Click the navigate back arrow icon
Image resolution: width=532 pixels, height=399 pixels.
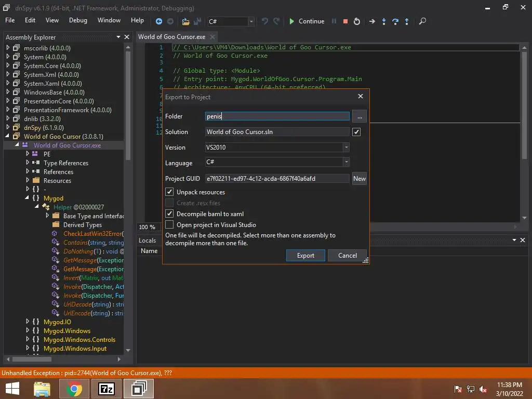tap(158, 21)
